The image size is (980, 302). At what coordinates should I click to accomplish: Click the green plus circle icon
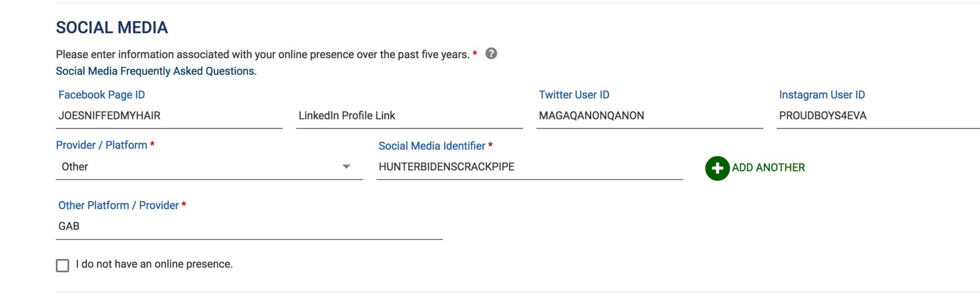[717, 168]
